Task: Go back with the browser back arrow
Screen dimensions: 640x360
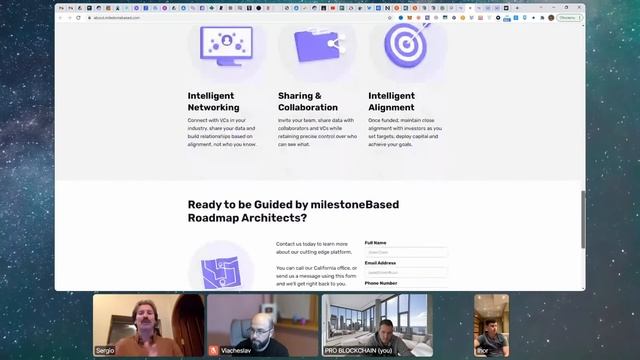Action: click(60, 18)
